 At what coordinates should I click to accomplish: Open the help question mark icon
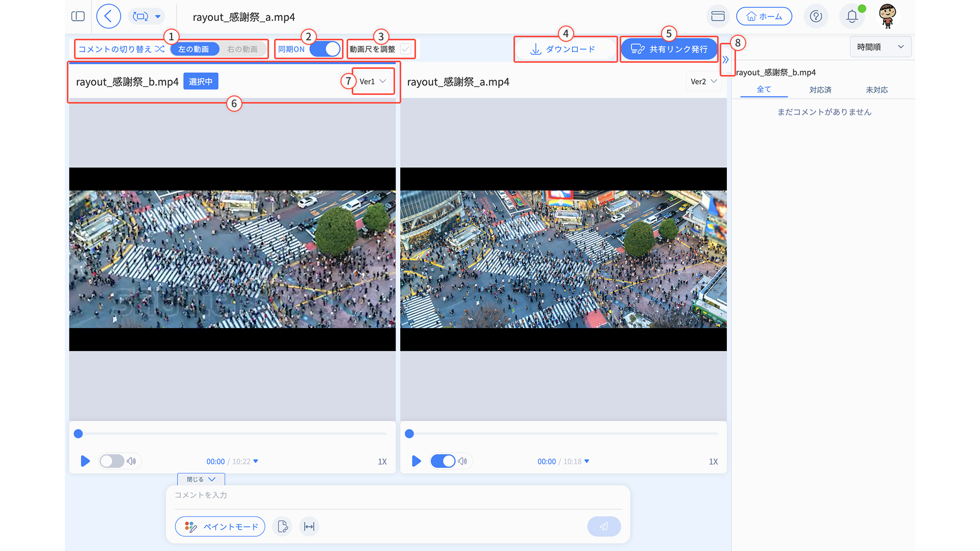pos(816,16)
